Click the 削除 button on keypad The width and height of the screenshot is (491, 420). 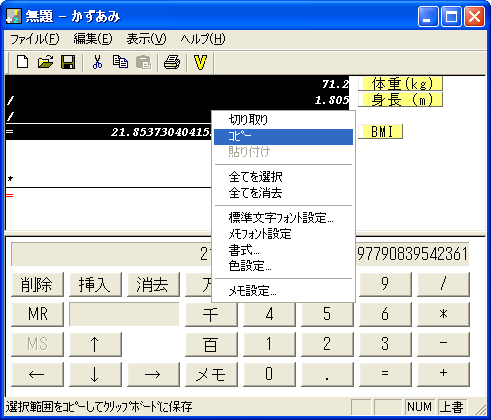coord(37,284)
